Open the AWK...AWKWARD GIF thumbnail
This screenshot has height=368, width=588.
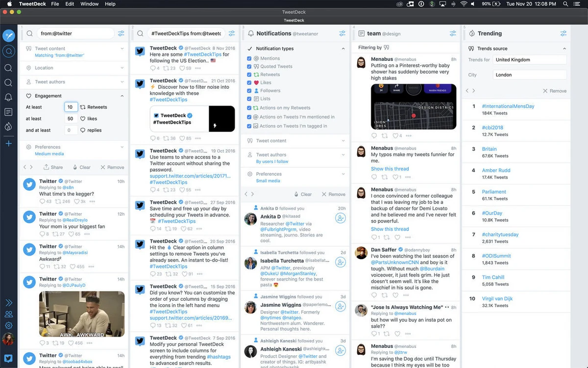82,314
